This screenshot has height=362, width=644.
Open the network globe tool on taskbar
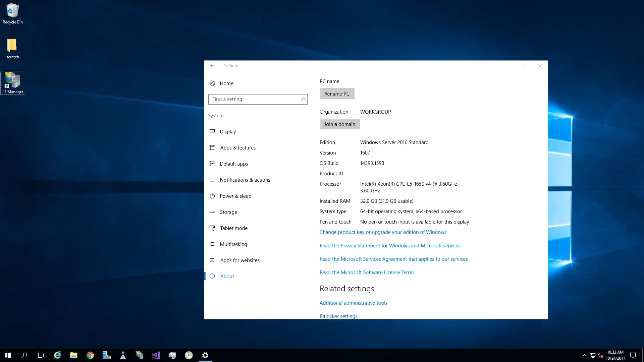[x=123, y=355]
